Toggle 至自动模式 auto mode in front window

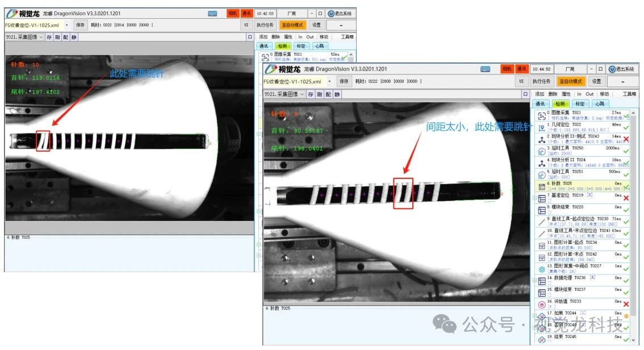pyautogui.click(x=571, y=81)
